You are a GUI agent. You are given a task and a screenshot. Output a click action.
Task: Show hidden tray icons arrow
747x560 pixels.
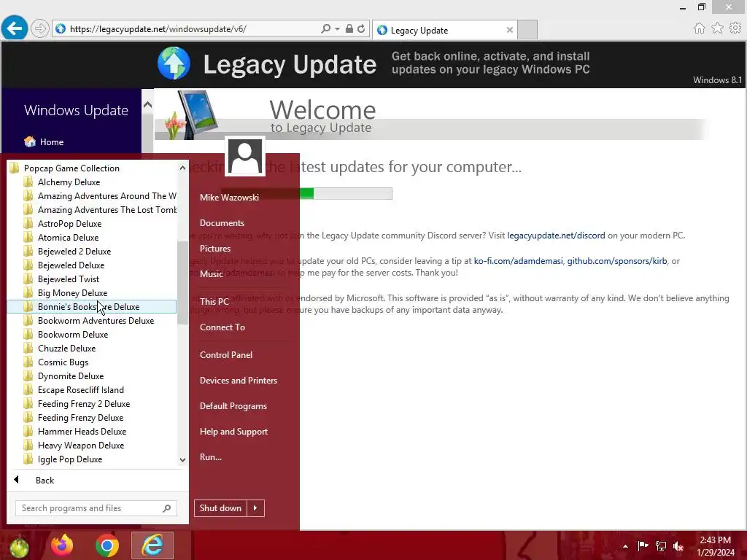(625, 546)
